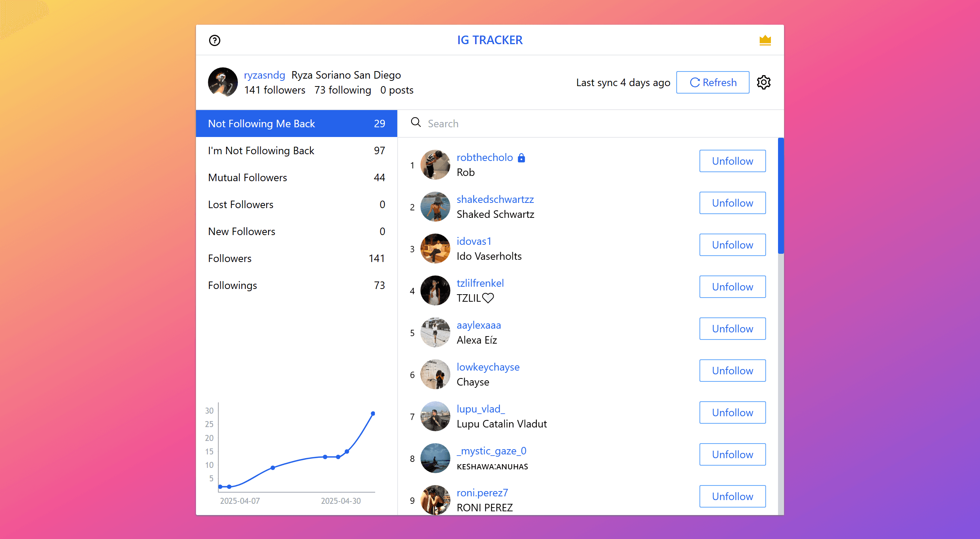Click the Refresh button
The height and width of the screenshot is (539, 980).
point(713,82)
